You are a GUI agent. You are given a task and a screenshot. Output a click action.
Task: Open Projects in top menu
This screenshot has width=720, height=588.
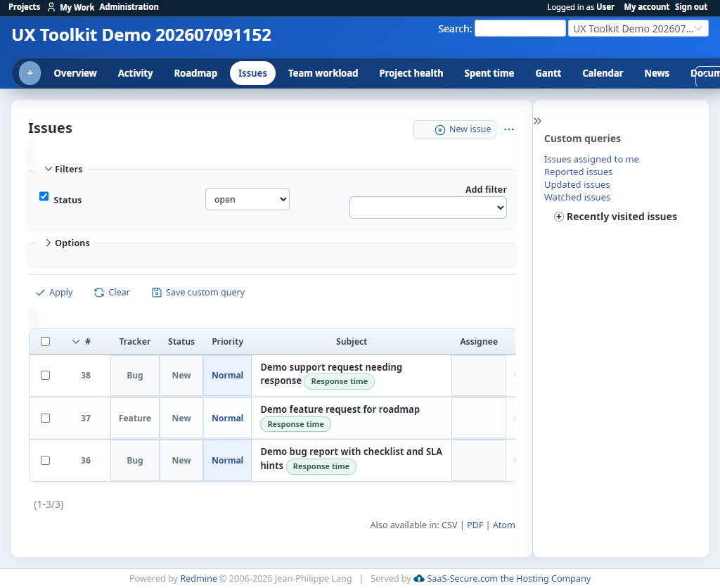(25, 7)
